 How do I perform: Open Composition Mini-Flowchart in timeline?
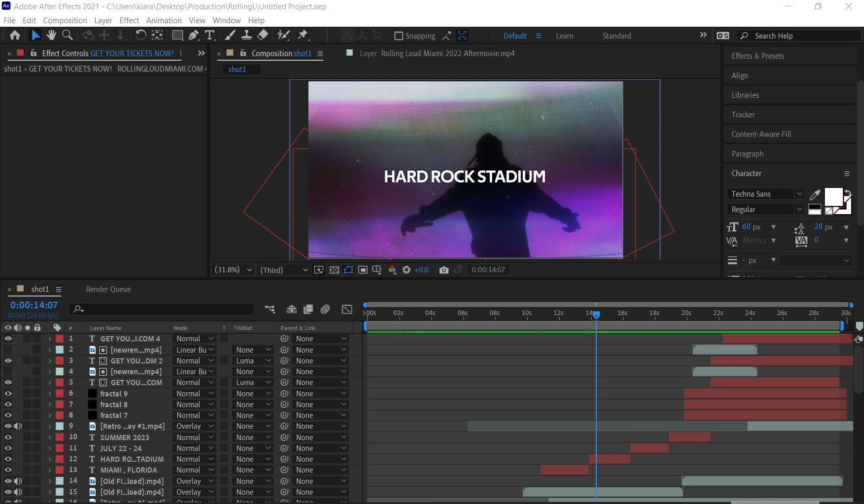click(x=270, y=309)
